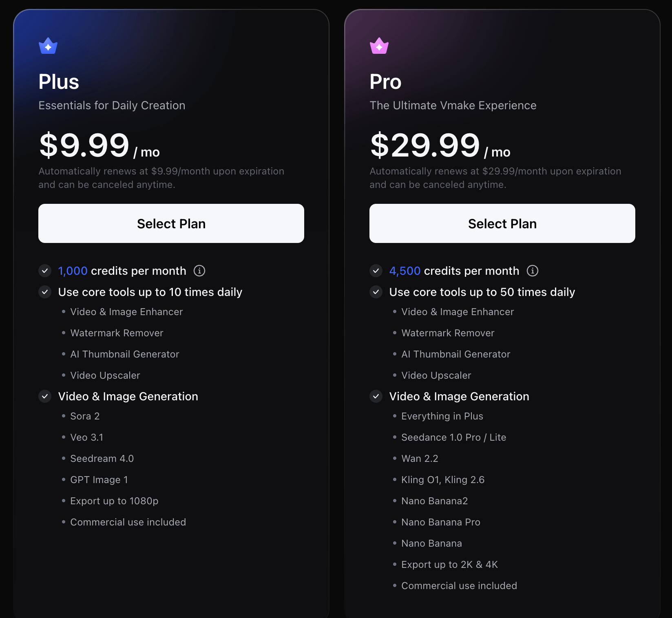Click "Sora 2" in Plus feature list

(x=85, y=416)
